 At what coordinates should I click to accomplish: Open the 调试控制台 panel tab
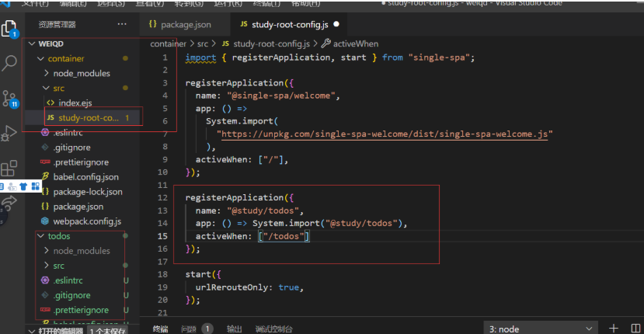coord(274,329)
